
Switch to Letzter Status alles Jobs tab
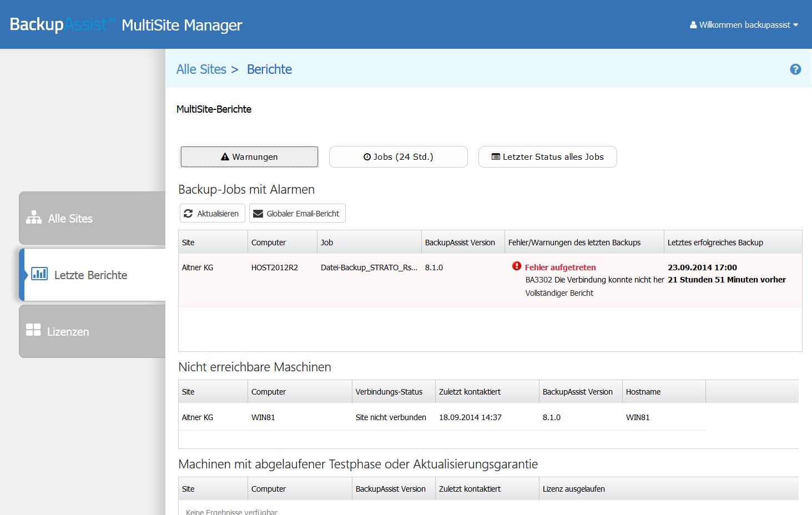pos(548,157)
